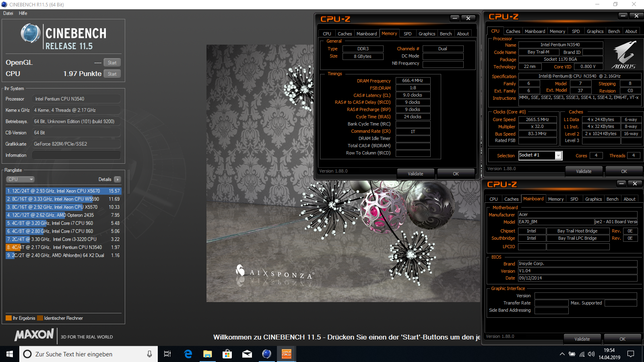Minimize the CPU-Z Mainboard window

[621, 183]
